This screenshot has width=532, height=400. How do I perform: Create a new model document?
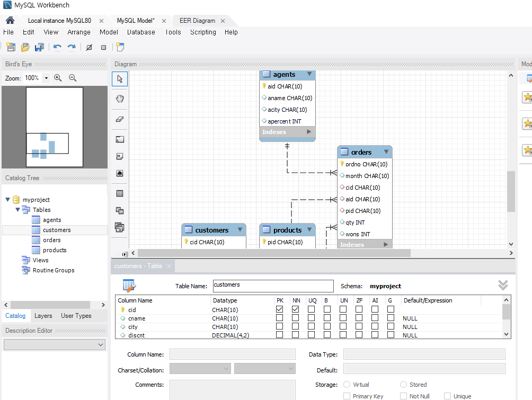pos(11,47)
